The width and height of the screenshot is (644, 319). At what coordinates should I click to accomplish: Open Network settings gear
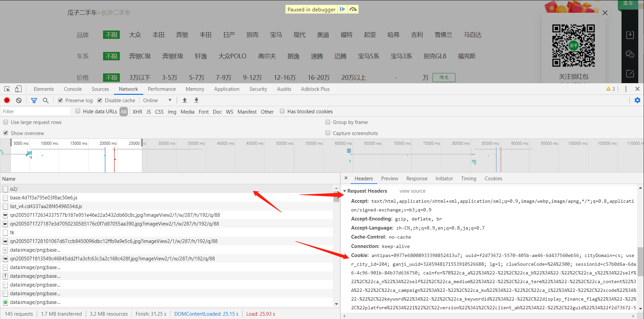pyautogui.click(x=637, y=100)
